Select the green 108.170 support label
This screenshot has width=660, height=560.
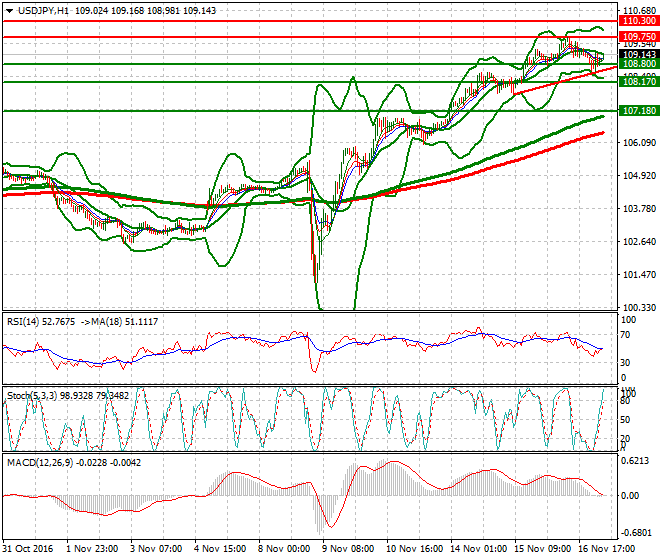click(638, 82)
